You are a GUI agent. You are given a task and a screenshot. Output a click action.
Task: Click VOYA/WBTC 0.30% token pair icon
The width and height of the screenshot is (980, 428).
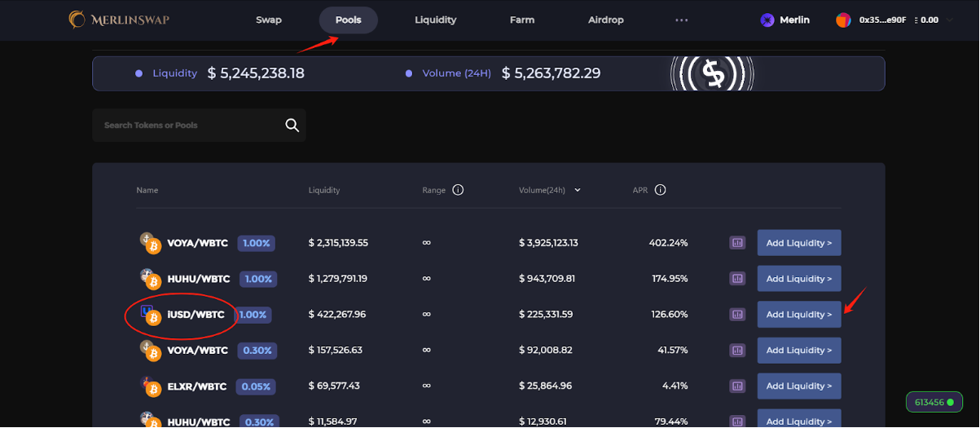[x=150, y=350]
